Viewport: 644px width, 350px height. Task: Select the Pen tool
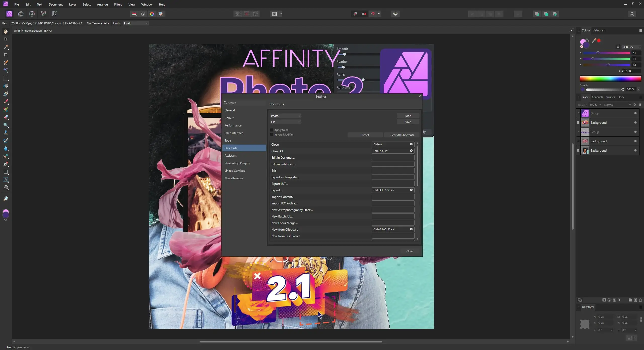[6, 164]
